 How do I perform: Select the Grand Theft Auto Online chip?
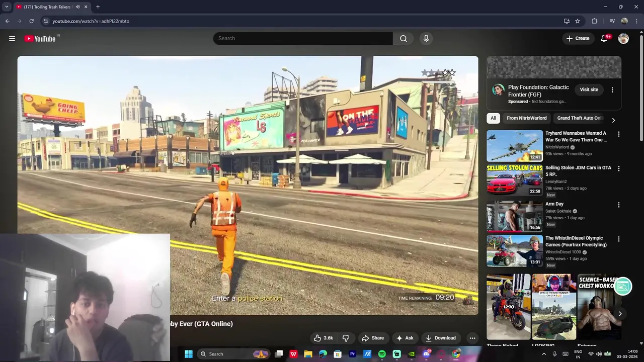coord(580,118)
